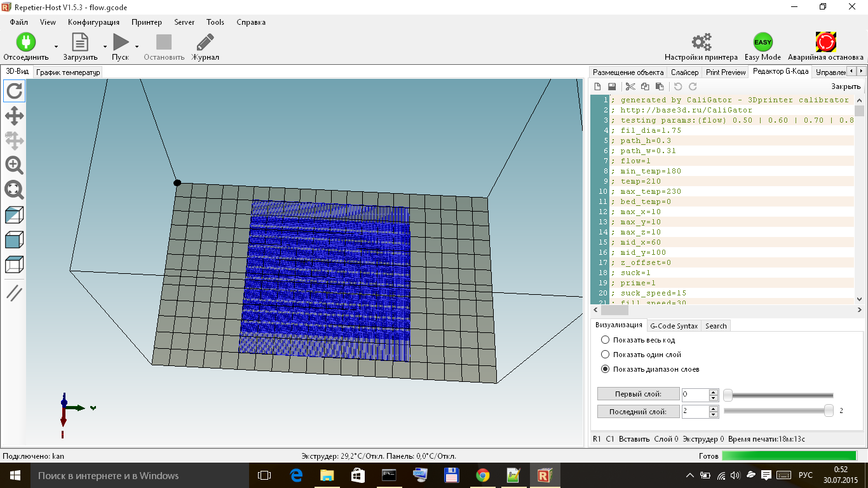
Task: Switch to the Слайсер tab
Action: click(684, 72)
